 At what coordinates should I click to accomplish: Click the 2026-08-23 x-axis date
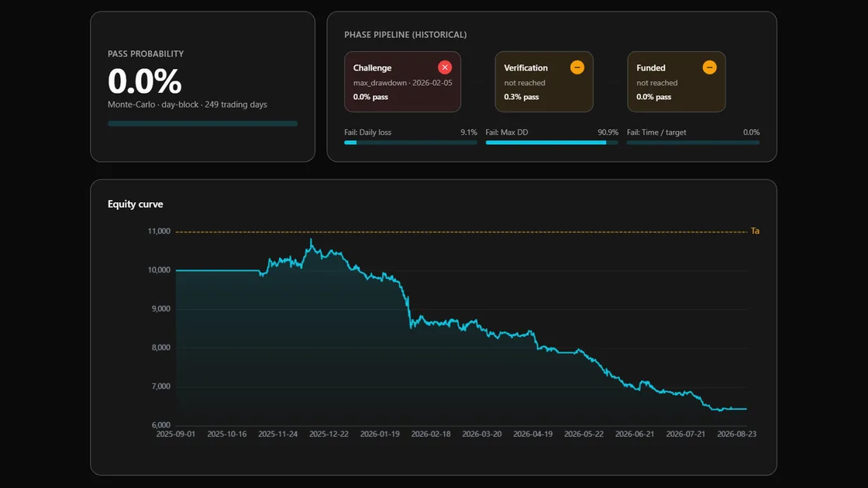[736, 435]
